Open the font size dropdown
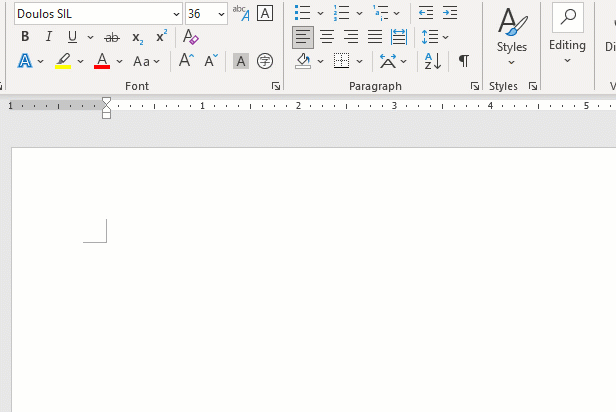The image size is (616, 412). [221, 13]
